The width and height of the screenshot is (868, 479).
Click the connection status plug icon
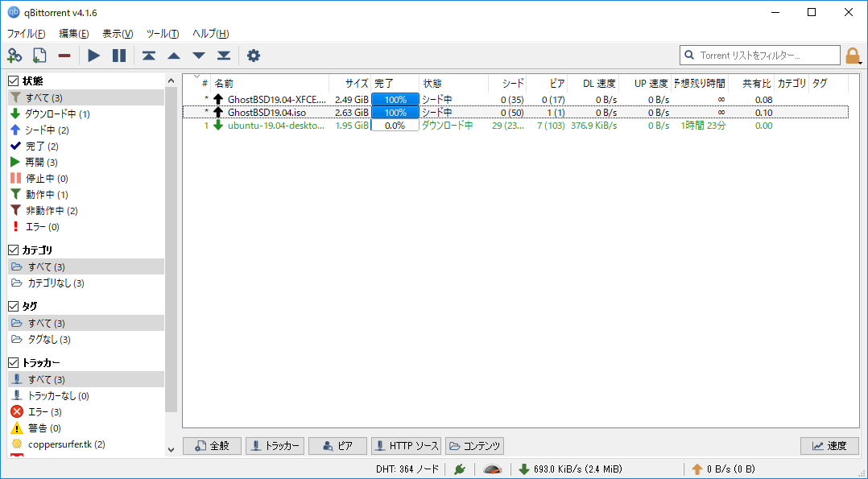460,469
